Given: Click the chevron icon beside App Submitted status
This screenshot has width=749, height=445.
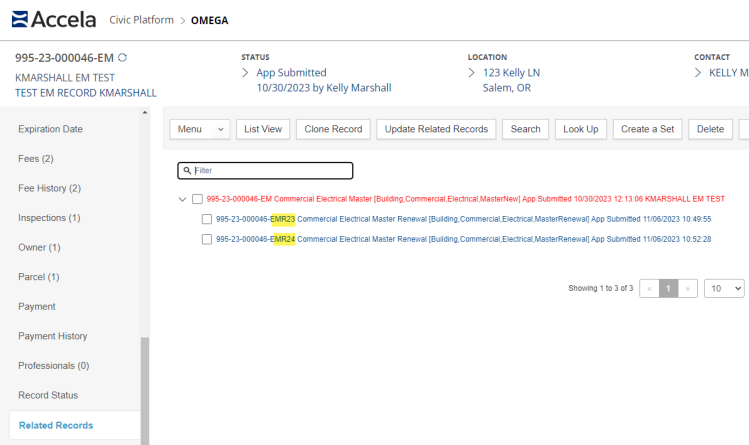Looking at the screenshot, I should 246,73.
